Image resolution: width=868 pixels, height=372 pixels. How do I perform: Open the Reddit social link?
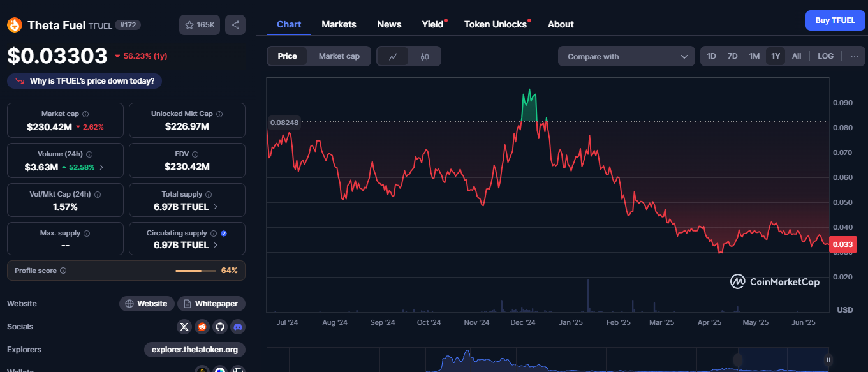coord(202,327)
